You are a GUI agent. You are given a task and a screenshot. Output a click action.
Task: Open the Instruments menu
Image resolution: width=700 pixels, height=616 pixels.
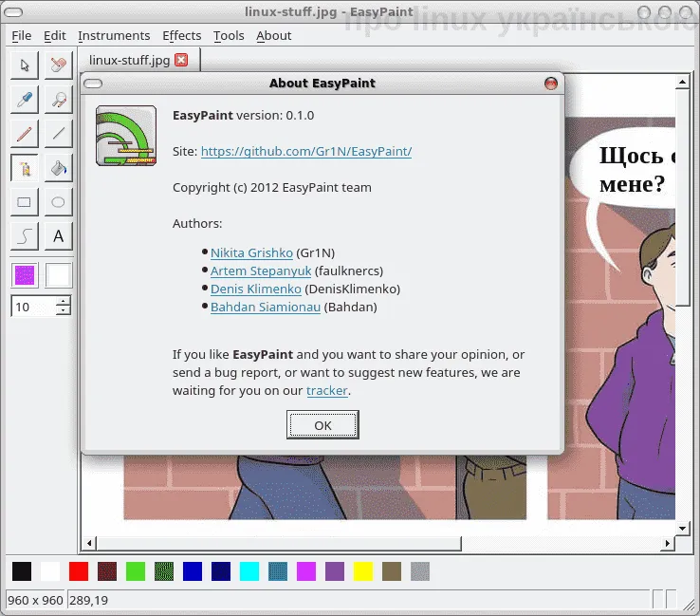coord(114,36)
